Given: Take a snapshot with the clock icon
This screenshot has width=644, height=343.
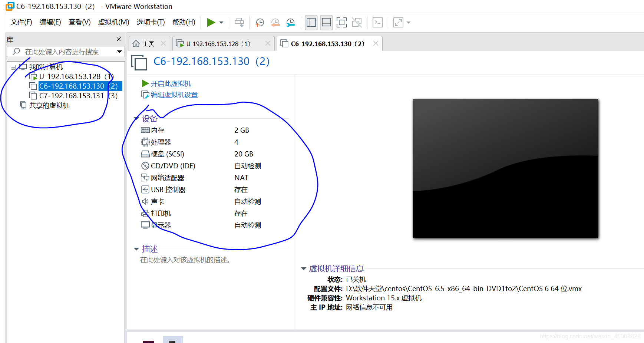Looking at the screenshot, I should point(260,23).
